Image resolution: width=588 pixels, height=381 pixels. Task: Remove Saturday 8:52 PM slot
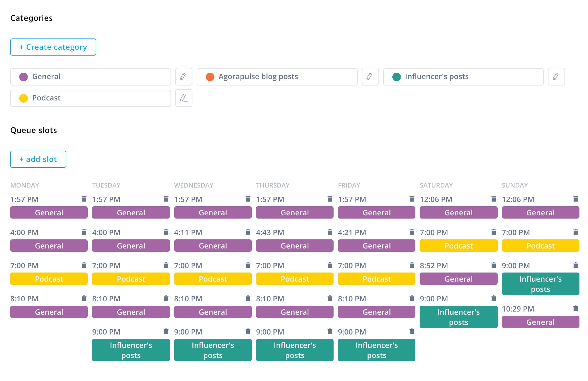(x=494, y=265)
